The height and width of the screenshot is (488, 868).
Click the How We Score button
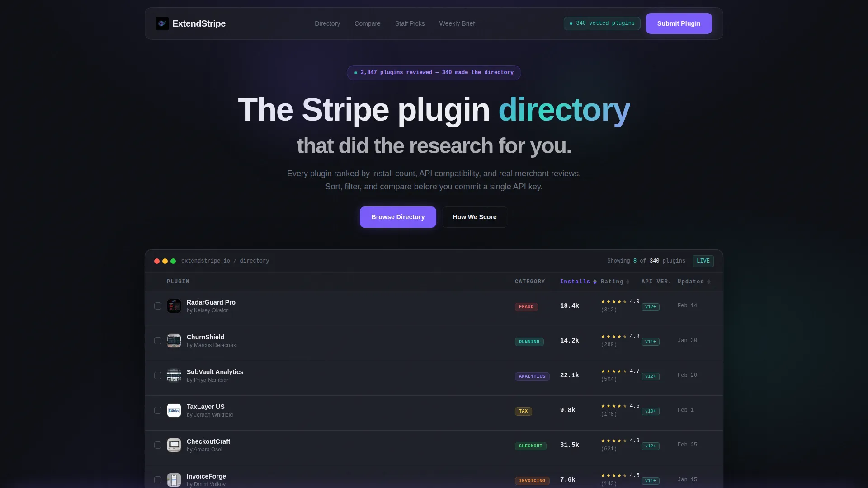475,217
